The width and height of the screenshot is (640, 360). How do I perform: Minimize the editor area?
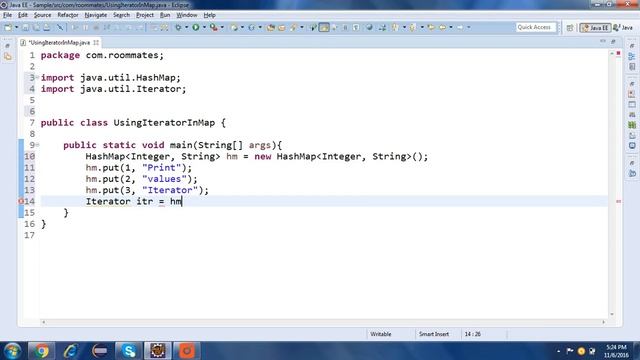[x=603, y=42]
